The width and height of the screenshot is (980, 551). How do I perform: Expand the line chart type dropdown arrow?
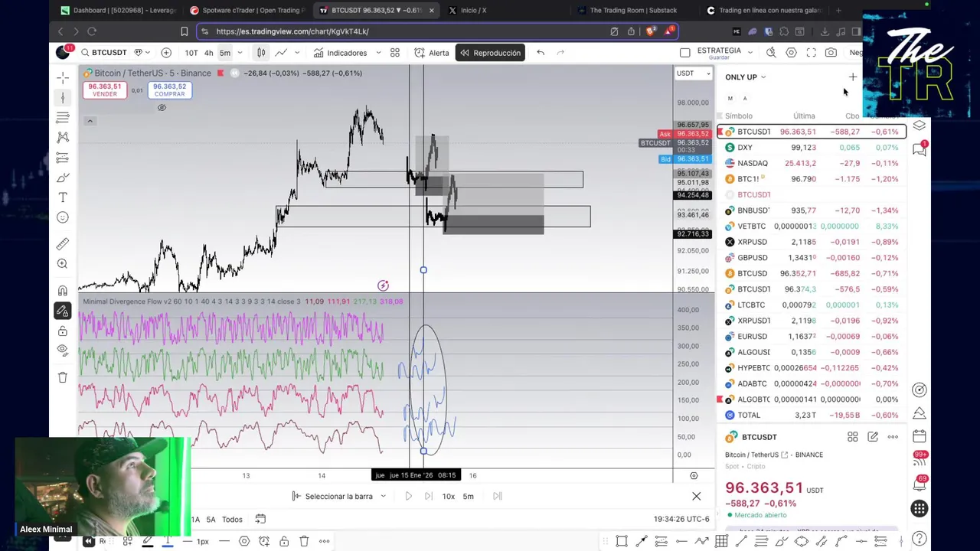click(x=297, y=53)
